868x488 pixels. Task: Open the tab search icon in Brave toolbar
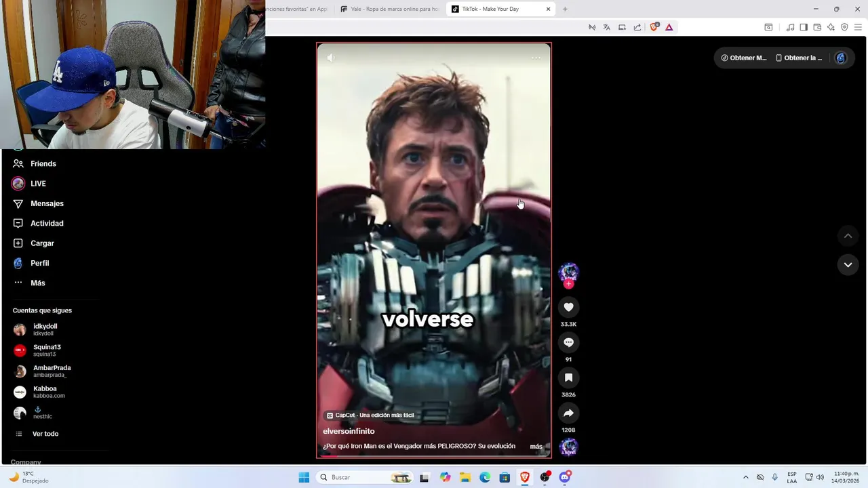(x=768, y=27)
